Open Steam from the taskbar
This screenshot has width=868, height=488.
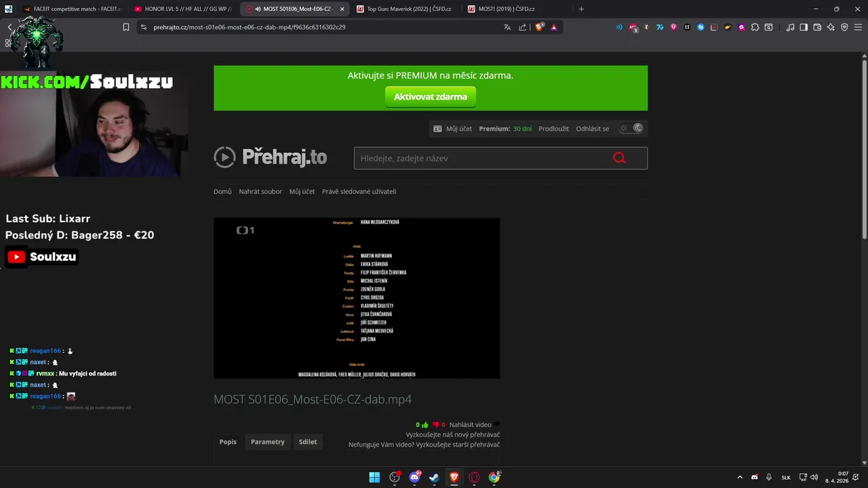click(x=434, y=477)
